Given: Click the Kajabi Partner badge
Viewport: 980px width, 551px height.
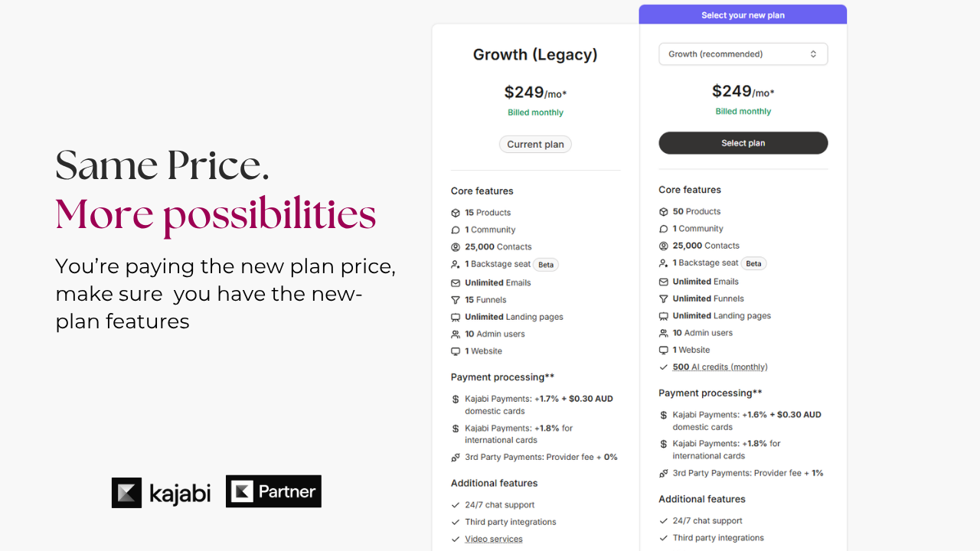Looking at the screenshot, I should pyautogui.click(x=273, y=491).
